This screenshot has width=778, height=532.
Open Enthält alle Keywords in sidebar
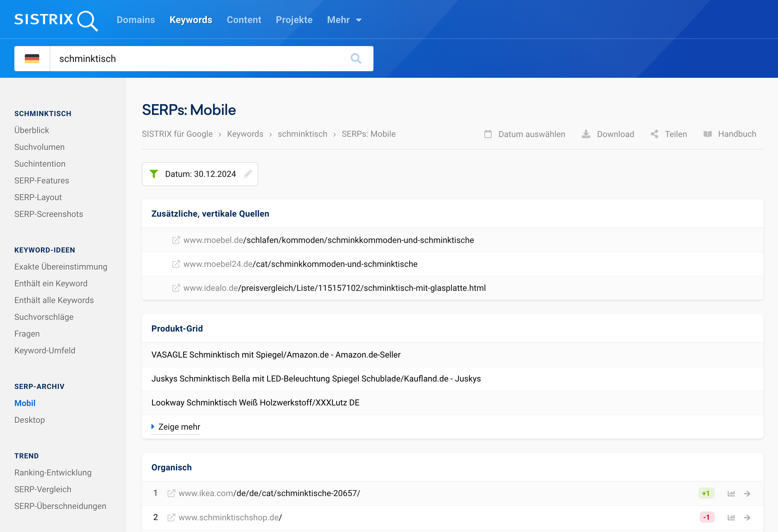(x=54, y=300)
